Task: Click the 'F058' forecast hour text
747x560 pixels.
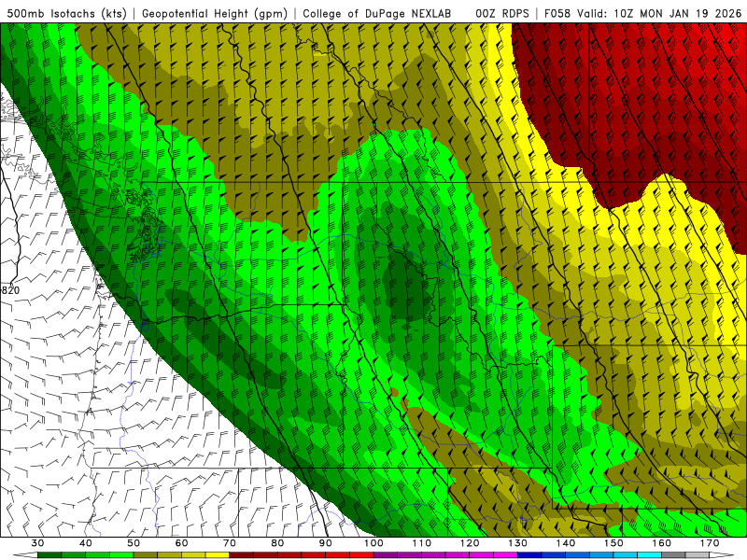Action: 557,13
